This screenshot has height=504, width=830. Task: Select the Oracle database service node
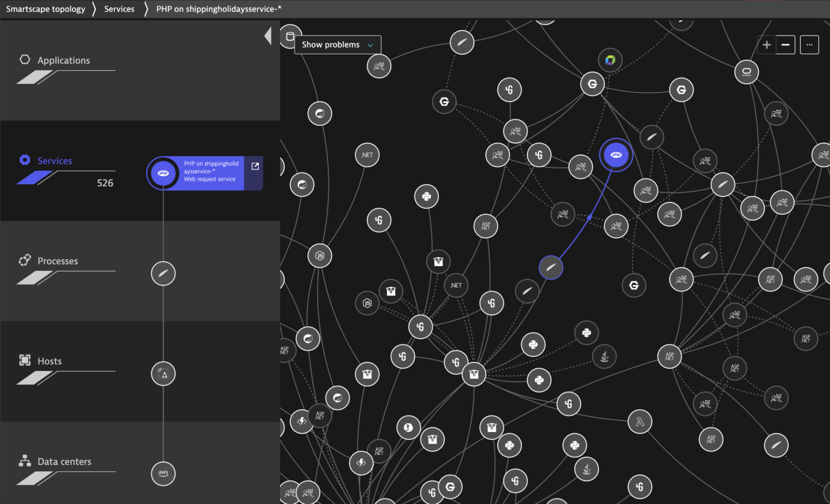coord(747,72)
